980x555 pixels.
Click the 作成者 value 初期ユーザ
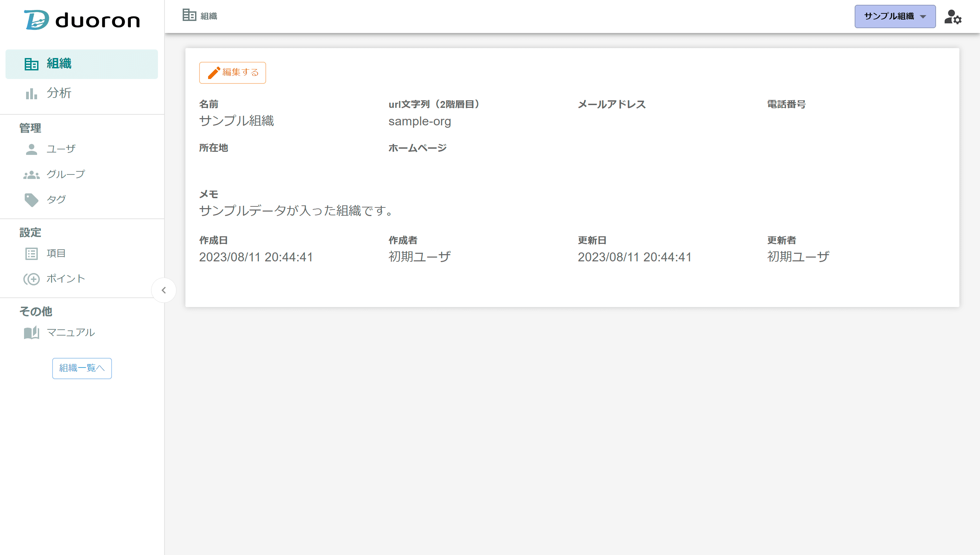coord(420,257)
